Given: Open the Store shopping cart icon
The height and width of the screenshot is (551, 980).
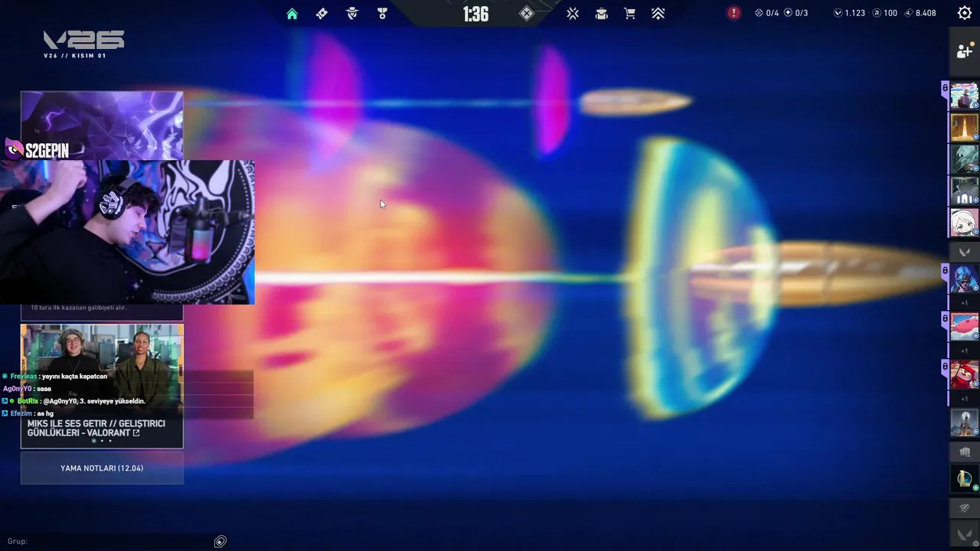Looking at the screenshot, I should click(629, 13).
